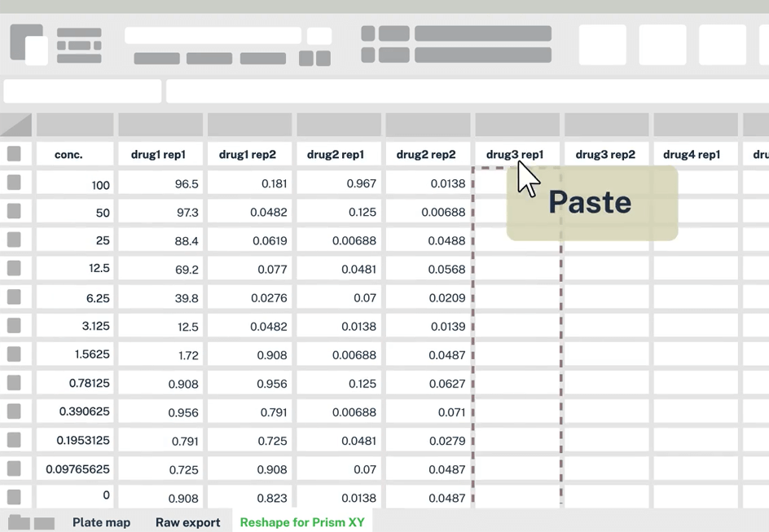Click the wide formula bar field

pyautogui.click(x=464, y=91)
